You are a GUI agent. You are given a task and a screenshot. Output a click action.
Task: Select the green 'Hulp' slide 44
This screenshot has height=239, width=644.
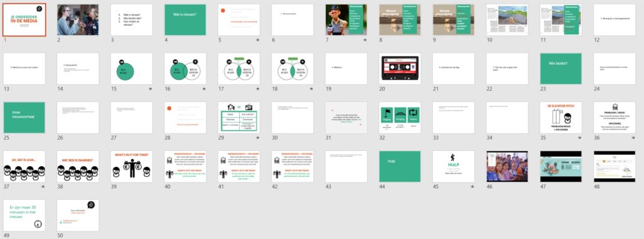tap(400, 166)
